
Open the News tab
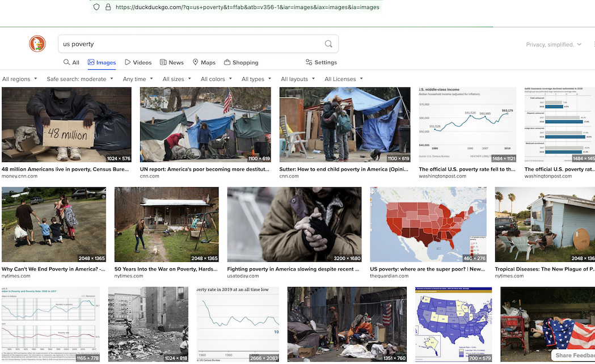tap(171, 62)
